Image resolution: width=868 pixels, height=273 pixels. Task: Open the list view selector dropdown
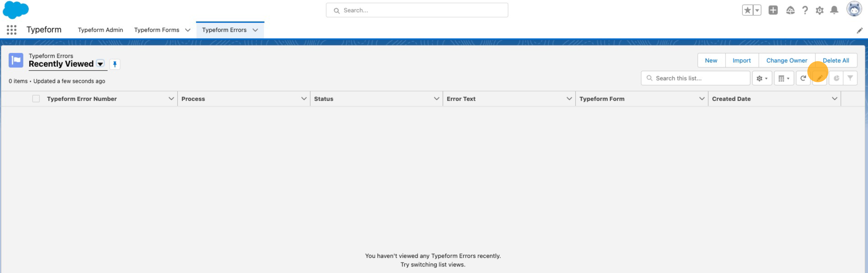coord(100,64)
